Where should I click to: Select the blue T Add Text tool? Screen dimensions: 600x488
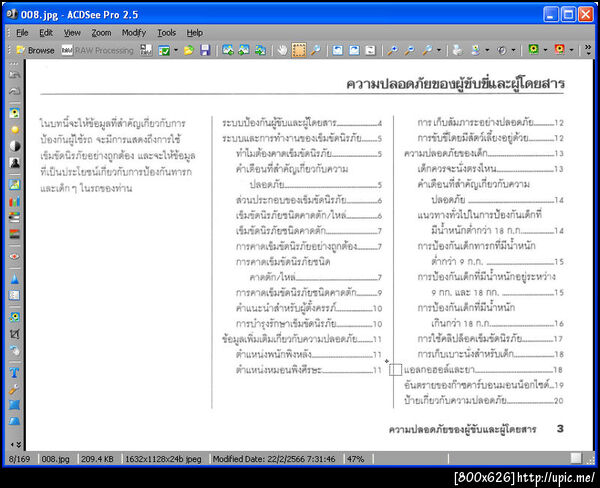[x=15, y=372]
